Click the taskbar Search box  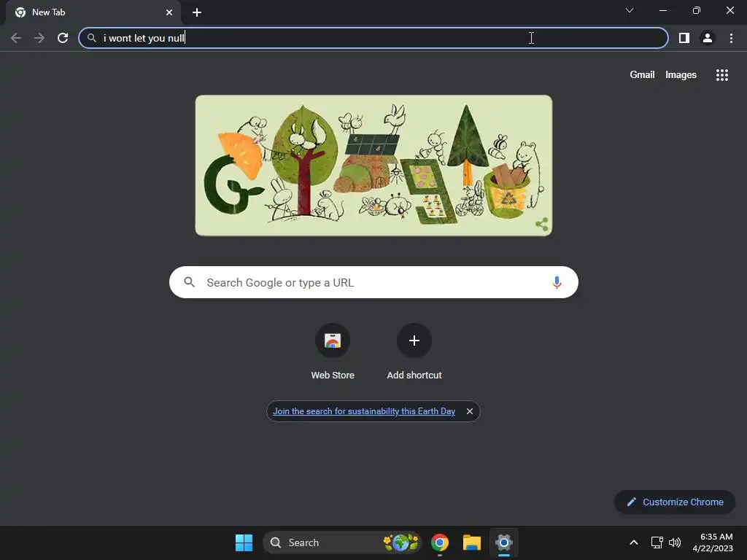point(342,542)
